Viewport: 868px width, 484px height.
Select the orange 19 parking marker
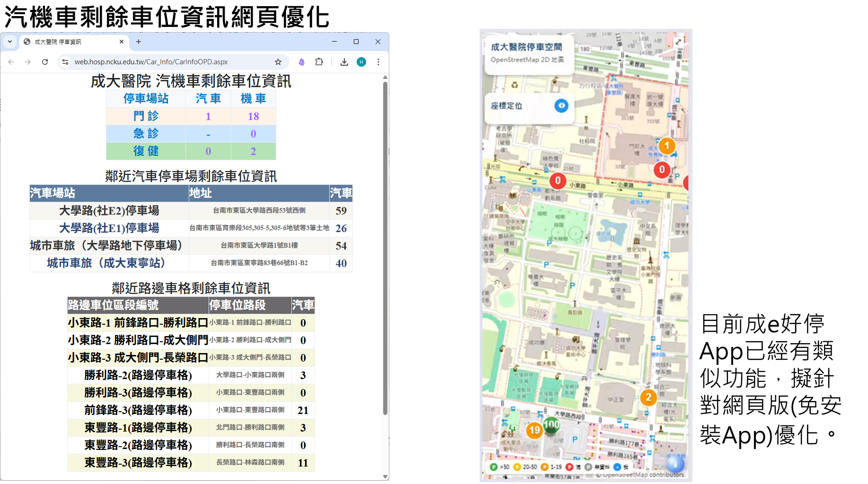535,430
